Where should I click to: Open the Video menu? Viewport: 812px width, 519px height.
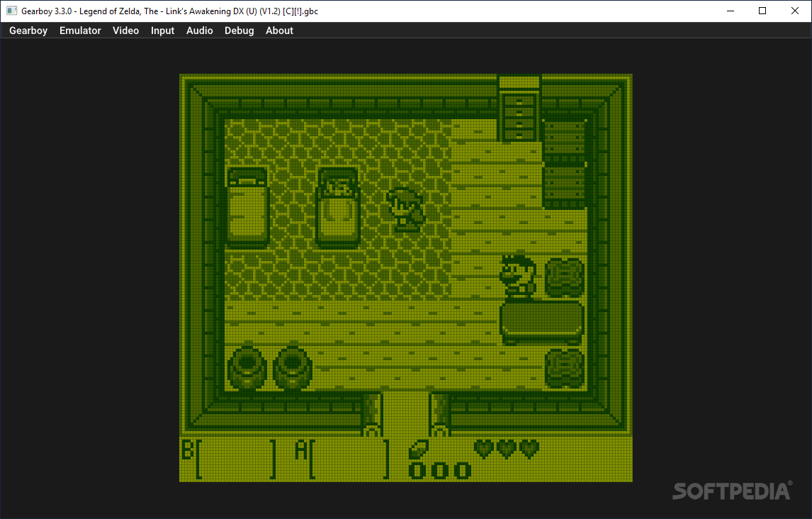(x=126, y=30)
